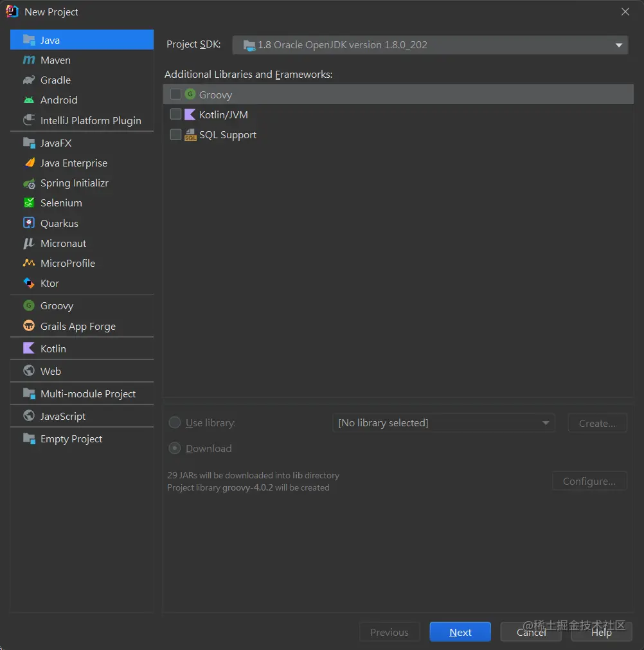Select the Quarkus icon
The image size is (644, 650).
click(29, 223)
